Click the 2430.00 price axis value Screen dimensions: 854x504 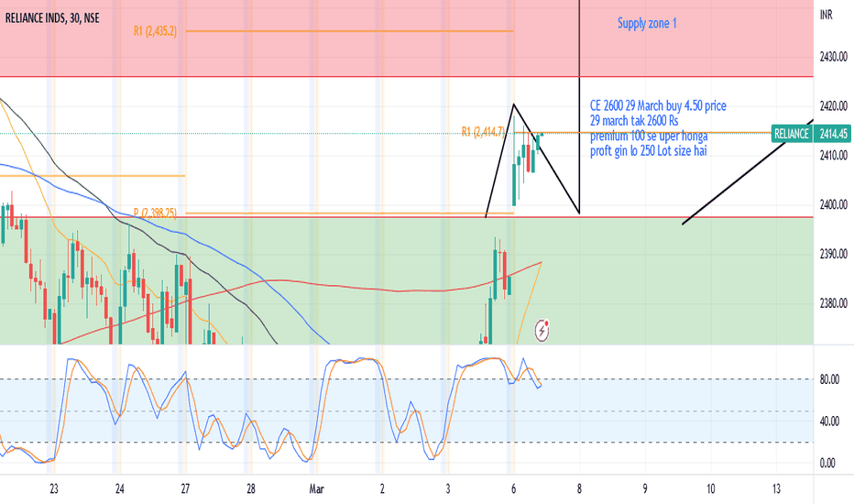pyautogui.click(x=833, y=57)
